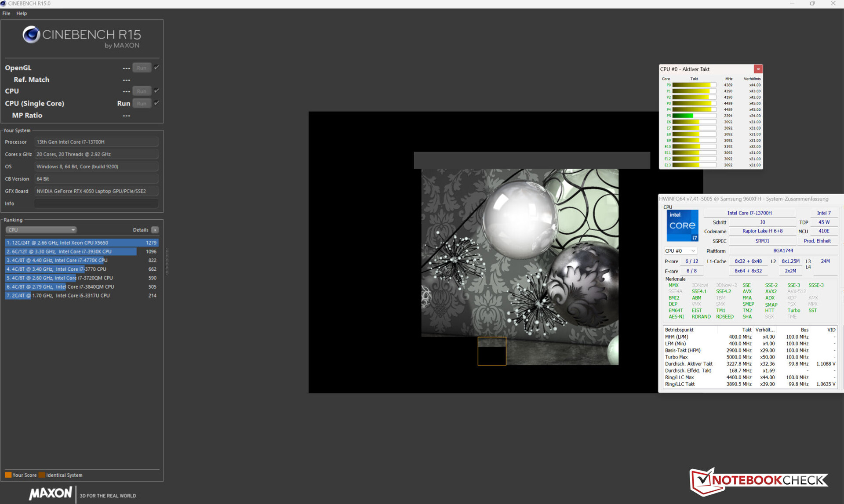The width and height of the screenshot is (844, 504).
Task: Click the Cinebench logo sphere icon
Action: click(x=31, y=35)
